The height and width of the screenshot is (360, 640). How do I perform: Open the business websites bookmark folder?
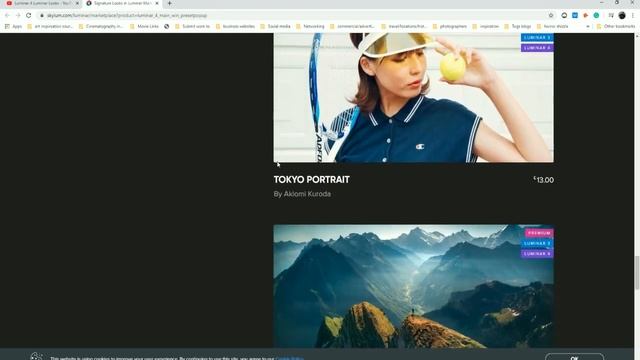pos(235,26)
